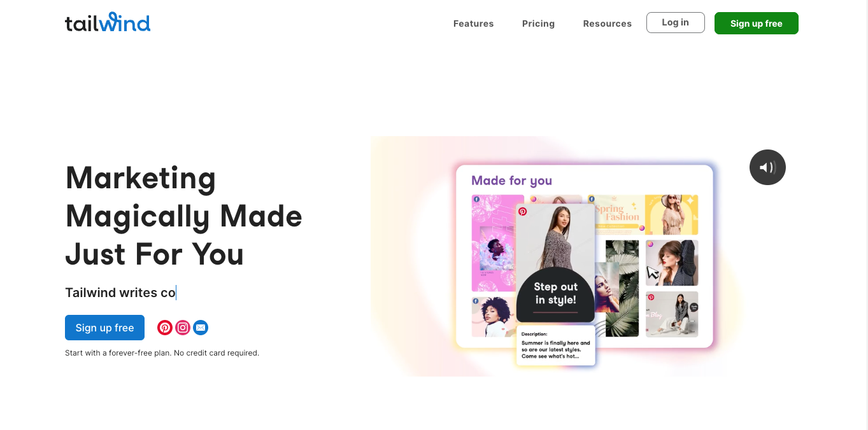The height and width of the screenshot is (430, 868).
Task: Select the yellow sunglasses woman thumbnail
Action: [x=672, y=214]
